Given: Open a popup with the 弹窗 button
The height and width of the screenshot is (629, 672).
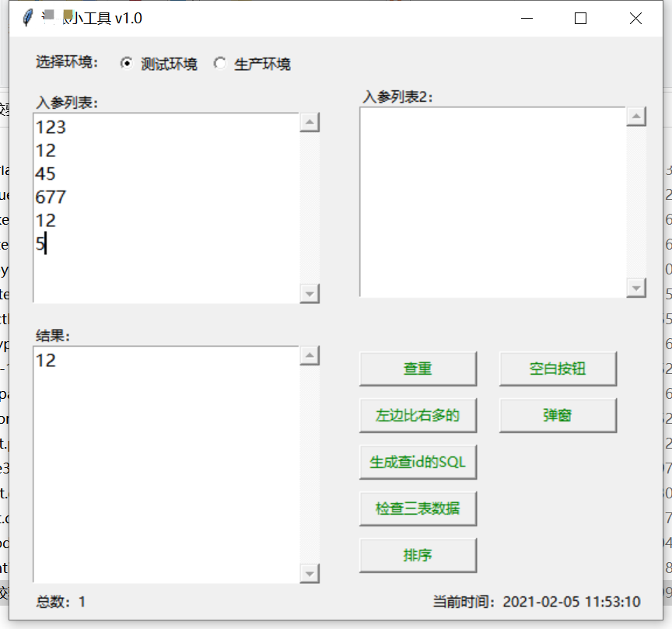Looking at the screenshot, I should [558, 415].
